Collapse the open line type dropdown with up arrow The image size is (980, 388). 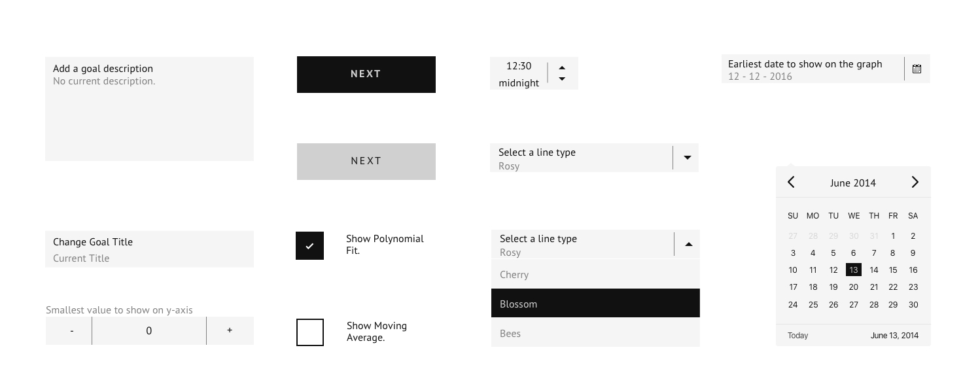(x=688, y=244)
